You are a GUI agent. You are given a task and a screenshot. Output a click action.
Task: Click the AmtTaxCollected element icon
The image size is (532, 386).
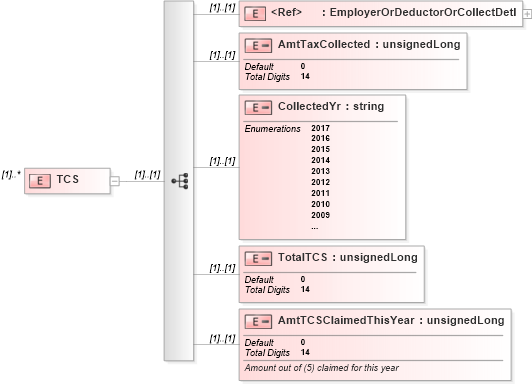[258, 45]
